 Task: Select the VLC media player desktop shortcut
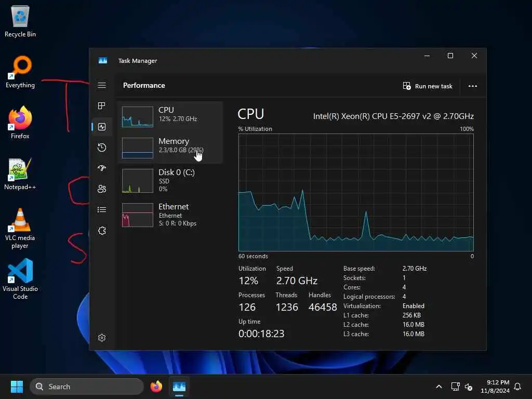[x=20, y=229]
